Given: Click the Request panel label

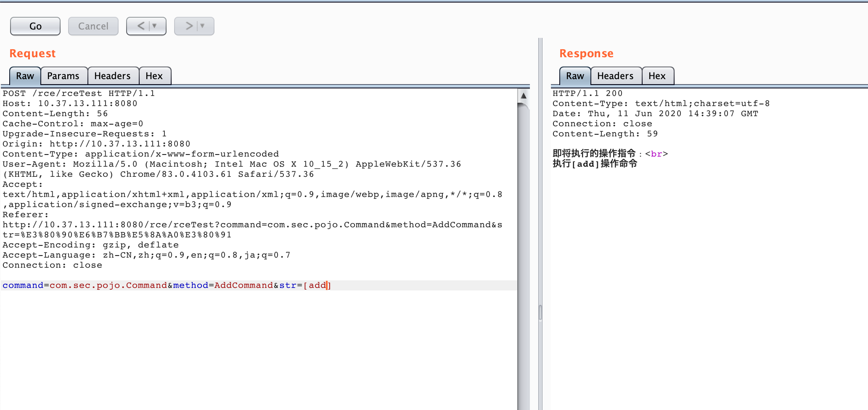Looking at the screenshot, I should coord(32,53).
